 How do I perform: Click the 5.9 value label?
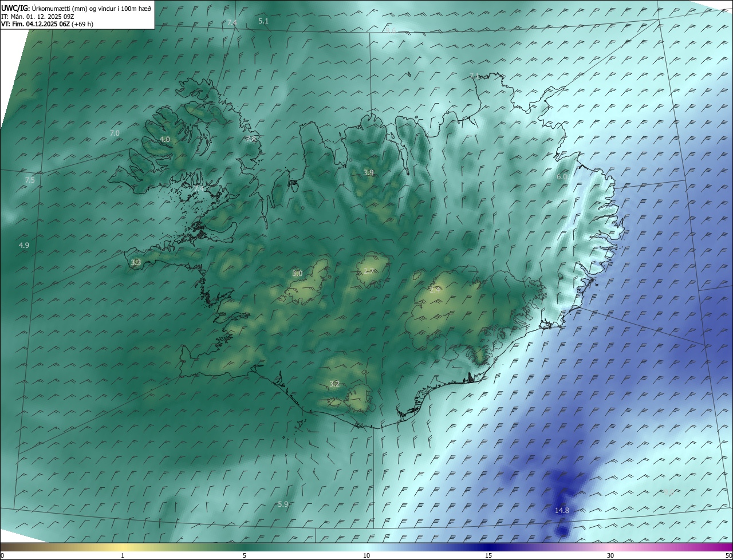[x=283, y=504]
